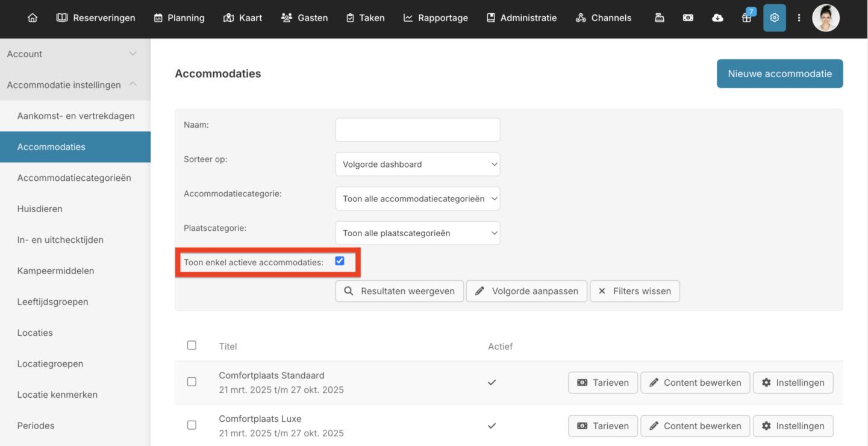Click the home icon in the top bar
The height and width of the screenshot is (446, 868).
(33, 18)
